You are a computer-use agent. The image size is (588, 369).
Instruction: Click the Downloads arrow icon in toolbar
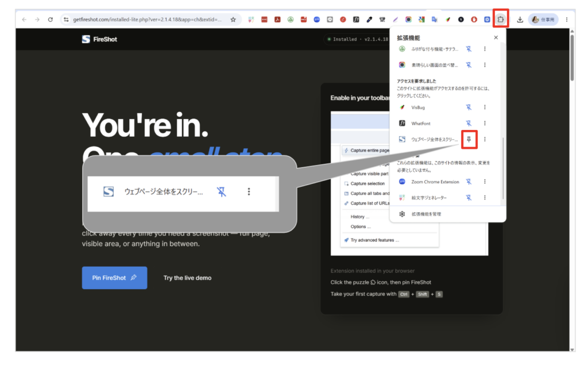point(520,20)
